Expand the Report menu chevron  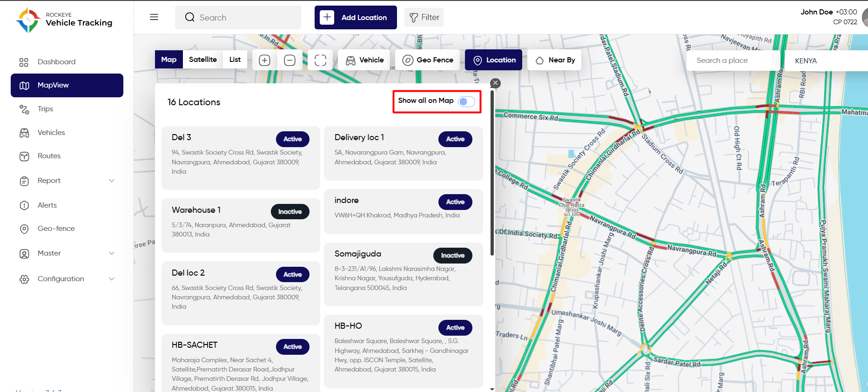click(112, 181)
